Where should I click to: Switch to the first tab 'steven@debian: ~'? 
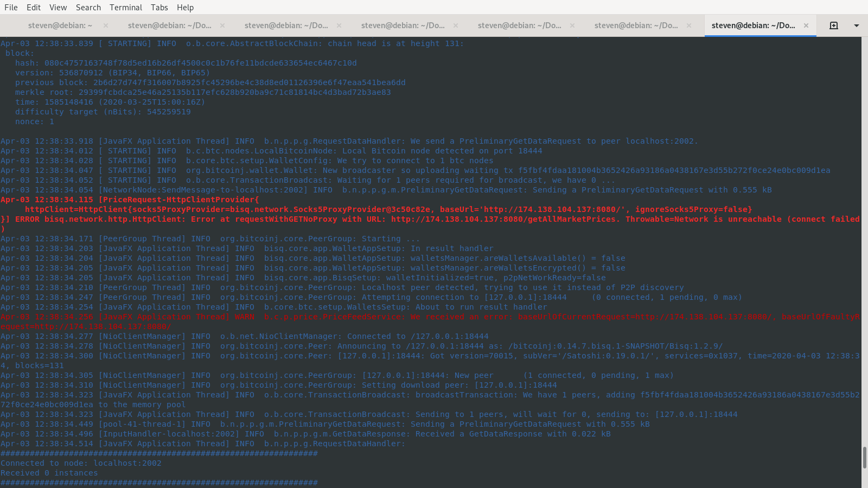coord(60,25)
